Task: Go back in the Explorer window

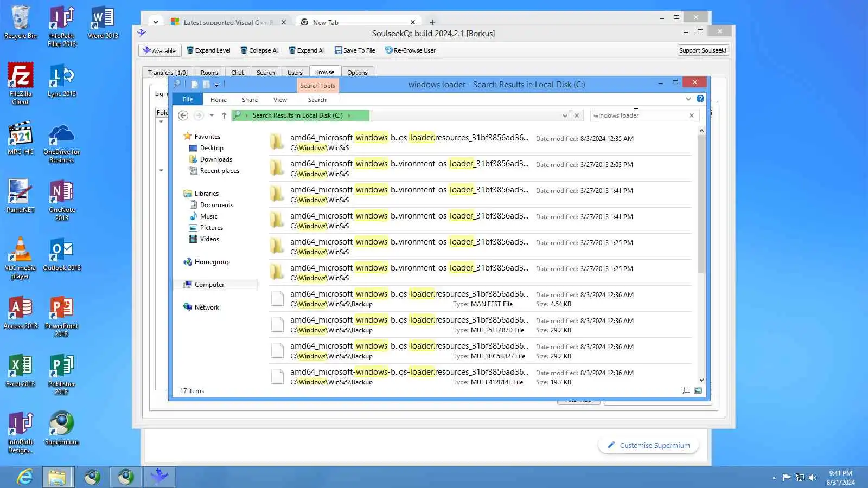Action: pos(183,115)
